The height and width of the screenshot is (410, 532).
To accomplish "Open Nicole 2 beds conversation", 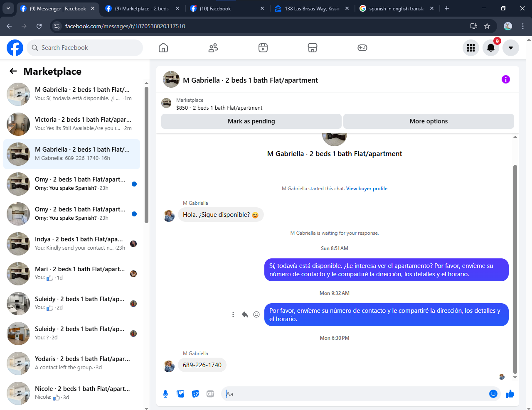I will 71,393.
